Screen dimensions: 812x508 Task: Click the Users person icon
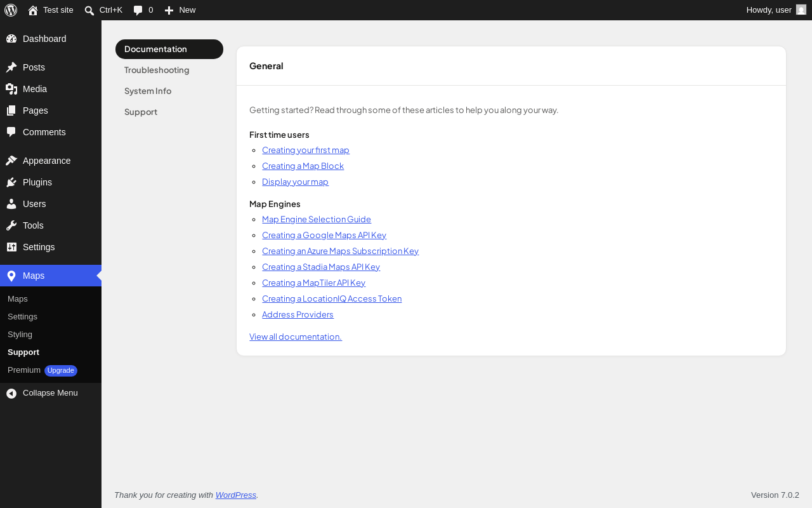coord(11,204)
